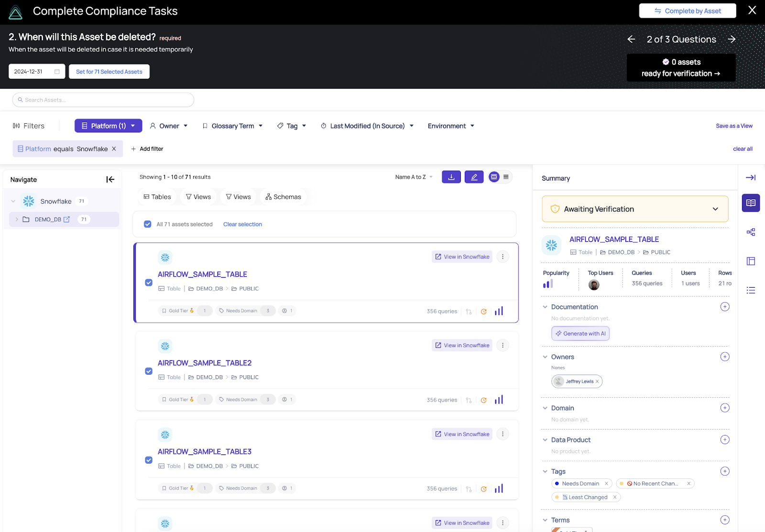Remove the Platform equals Snowflake filter

click(x=114, y=149)
